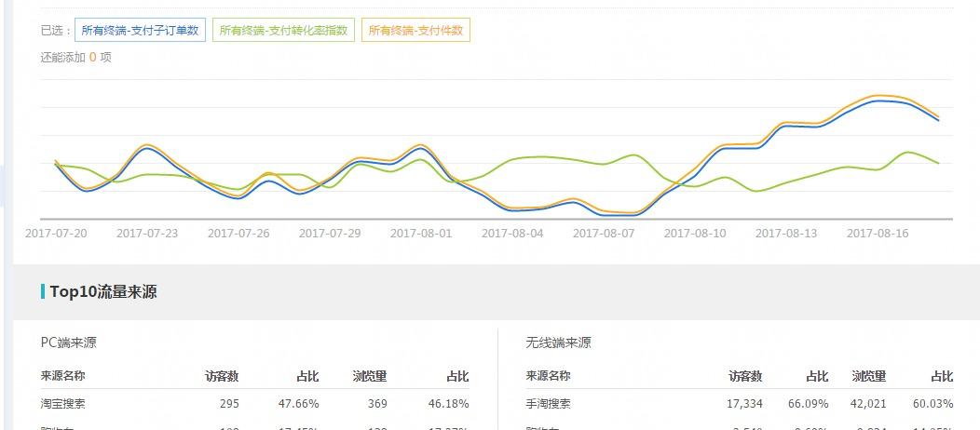The image size is (980, 430).
Task: Click 来源名称 header in the 无线端来源 table
Action: (x=549, y=376)
